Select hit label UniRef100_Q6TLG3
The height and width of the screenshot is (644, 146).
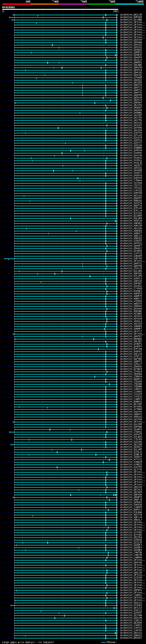pyautogui.click(x=131, y=608)
